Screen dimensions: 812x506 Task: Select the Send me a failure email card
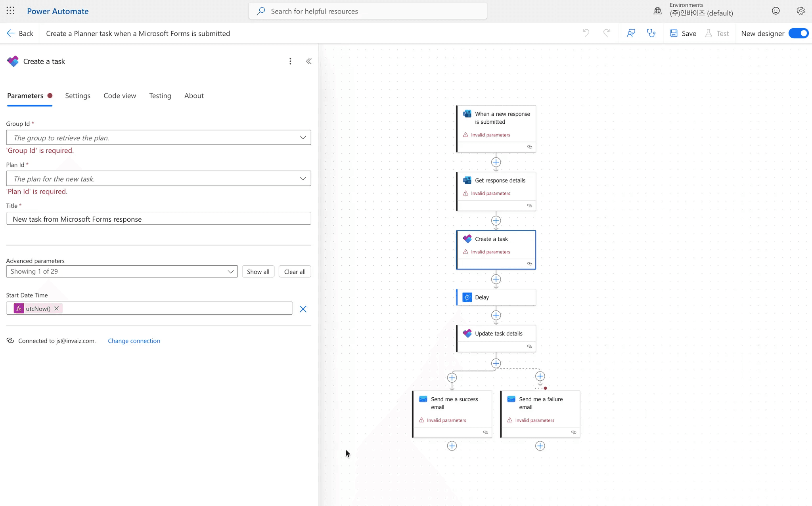click(x=540, y=414)
